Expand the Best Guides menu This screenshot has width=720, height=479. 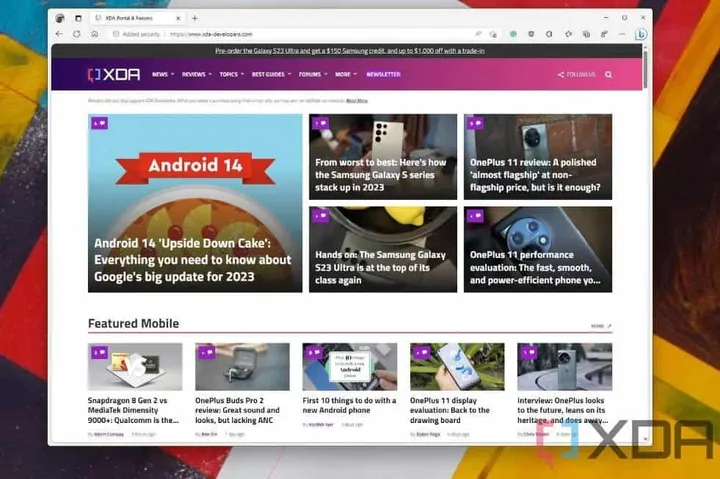point(271,74)
